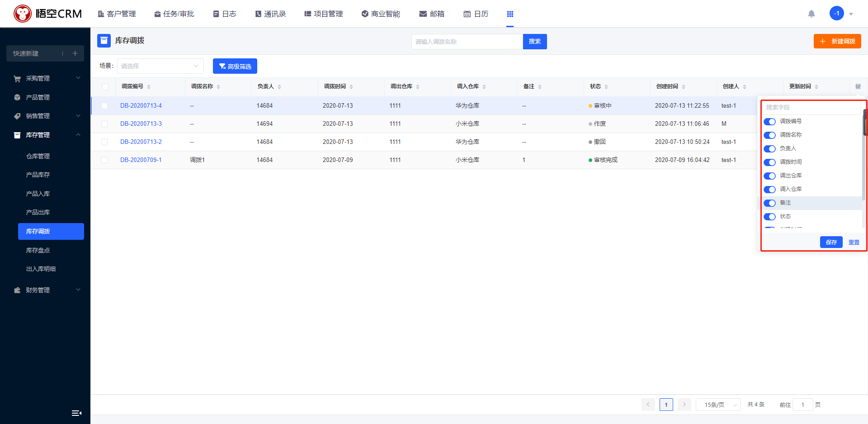This screenshot has width=868, height=424.
Task: Sort by 调入仓库 column arrows
Action: [x=484, y=86]
